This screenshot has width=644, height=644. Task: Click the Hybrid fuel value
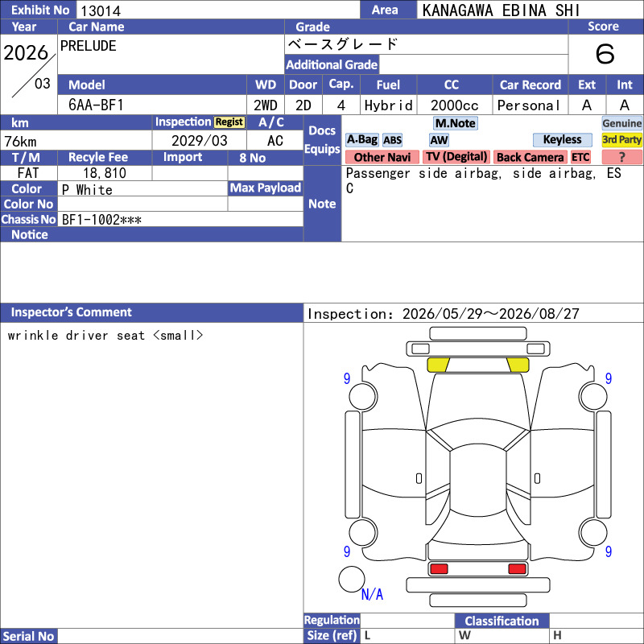click(388, 105)
